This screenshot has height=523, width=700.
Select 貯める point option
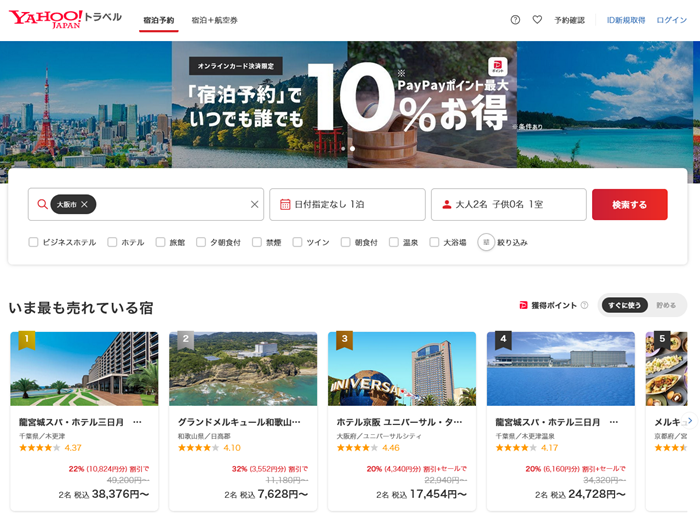click(x=666, y=305)
